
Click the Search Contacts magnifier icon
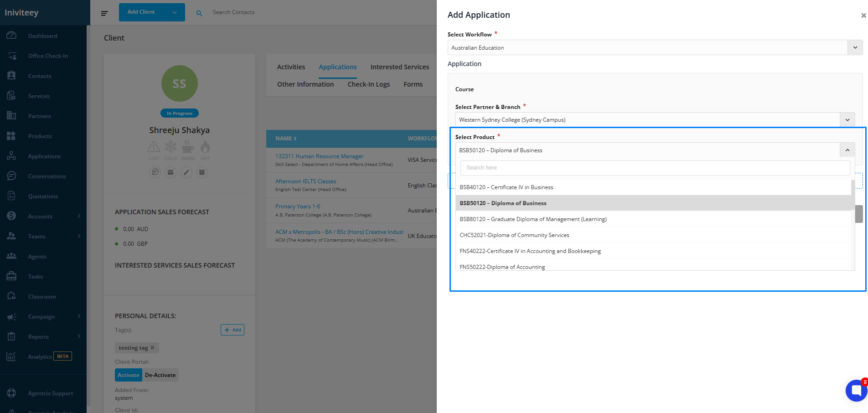pyautogui.click(x=199, y=13)
